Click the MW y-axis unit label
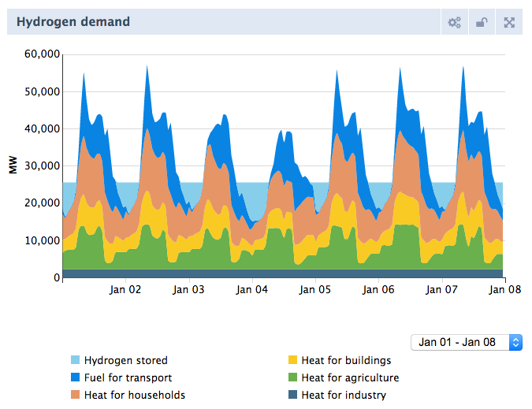532x409 pixels. pyautogui.click(x=13, y=165)
